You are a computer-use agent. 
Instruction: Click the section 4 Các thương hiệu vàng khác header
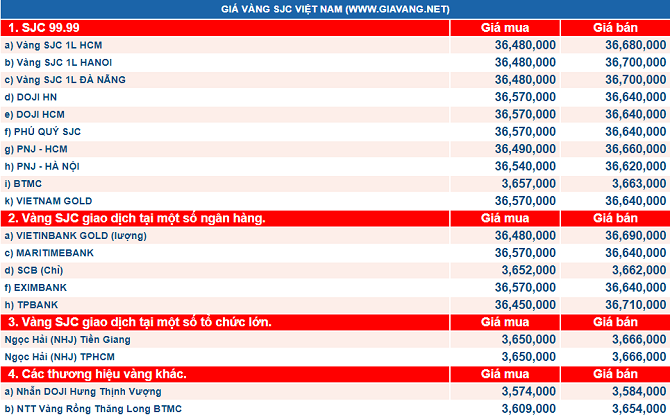pos(97,374)
